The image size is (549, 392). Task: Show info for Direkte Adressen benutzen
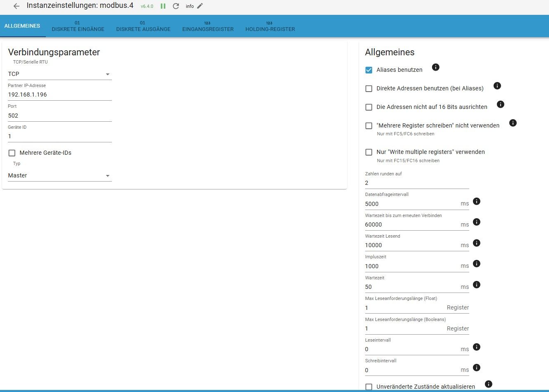pos(497,86)
